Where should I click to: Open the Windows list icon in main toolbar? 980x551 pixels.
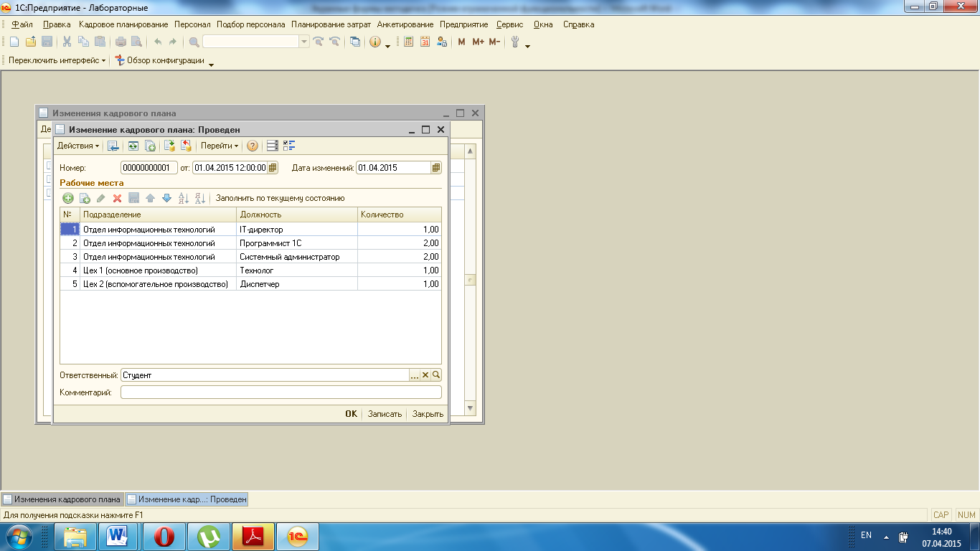[x=354, y=42]
